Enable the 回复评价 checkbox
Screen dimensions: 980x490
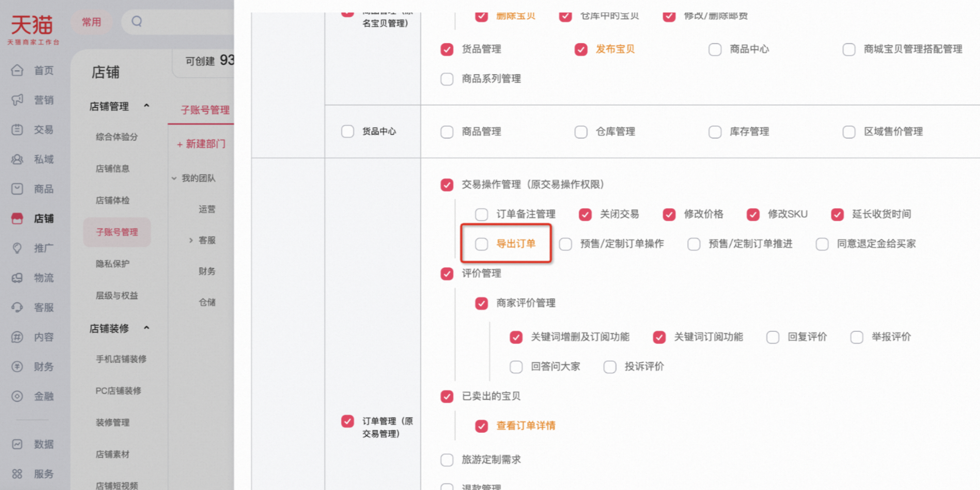[773, 337]
